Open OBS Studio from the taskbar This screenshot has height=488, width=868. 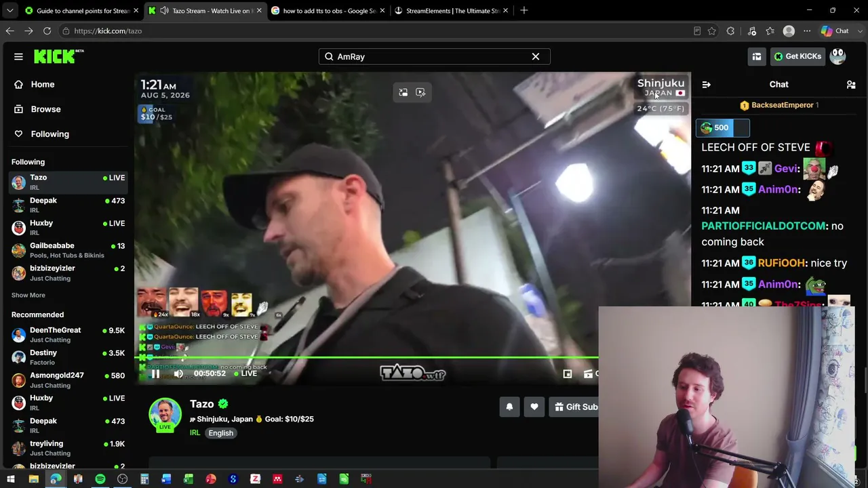tap(122, 479)
